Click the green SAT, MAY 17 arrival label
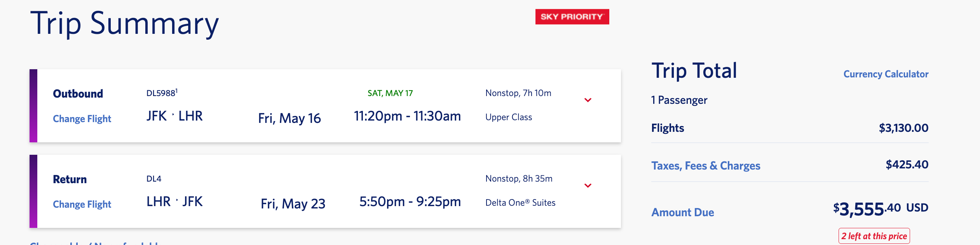The width and height of the screenshot is (980, 245). tap(390, 93)
